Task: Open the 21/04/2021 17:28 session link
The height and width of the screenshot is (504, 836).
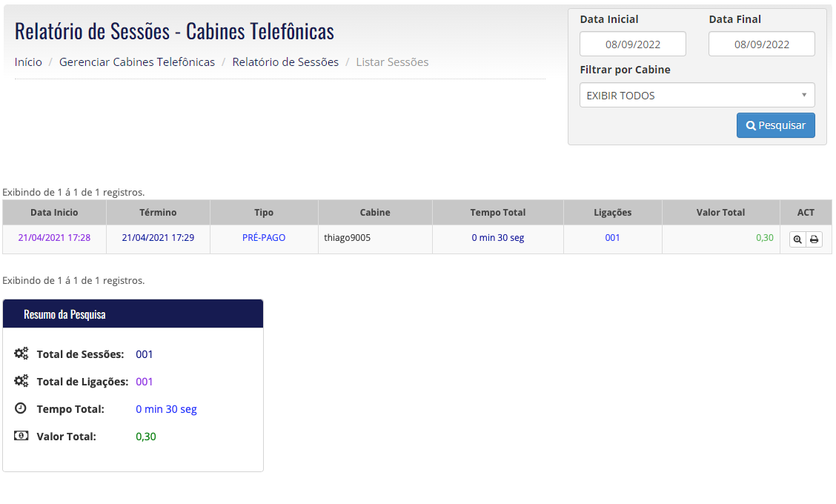Action: tap(54, 238)
